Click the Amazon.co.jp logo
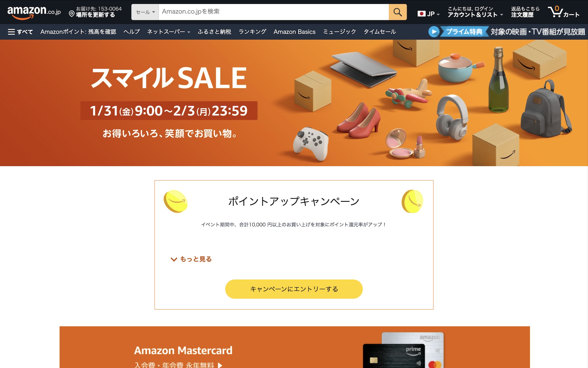 point(34,12)
